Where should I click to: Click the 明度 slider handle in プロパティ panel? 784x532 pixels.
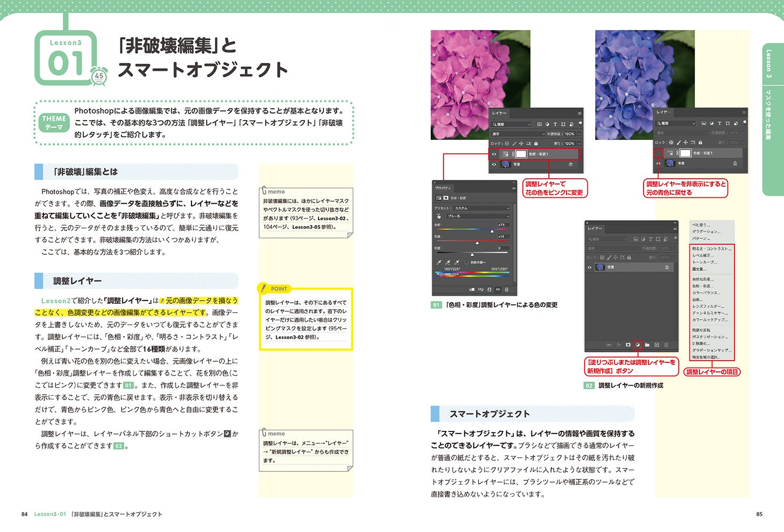(x=472, y=255)
